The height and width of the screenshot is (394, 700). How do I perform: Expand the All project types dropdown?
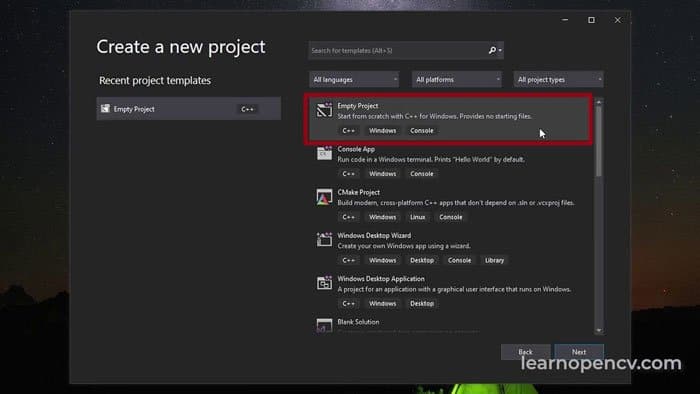pyautogui.click(x=558, y=79)
